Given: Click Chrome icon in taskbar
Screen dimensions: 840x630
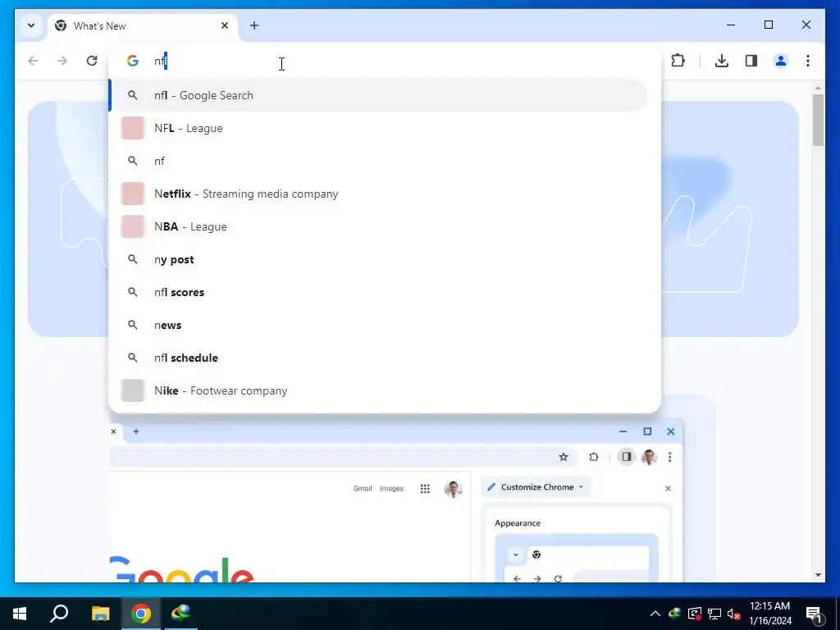Looking at the screenshot, I should tap(141, 614).
